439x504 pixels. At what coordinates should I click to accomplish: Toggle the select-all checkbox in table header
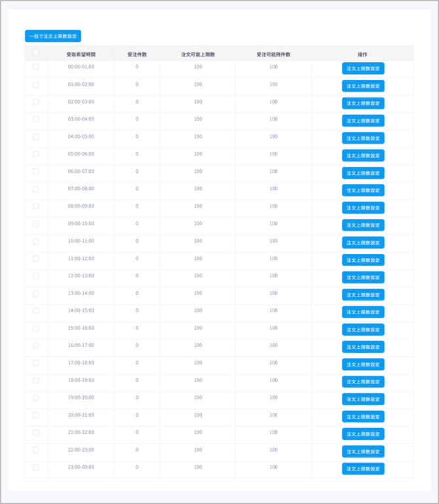pyautogui.click(x=35, y=53)
